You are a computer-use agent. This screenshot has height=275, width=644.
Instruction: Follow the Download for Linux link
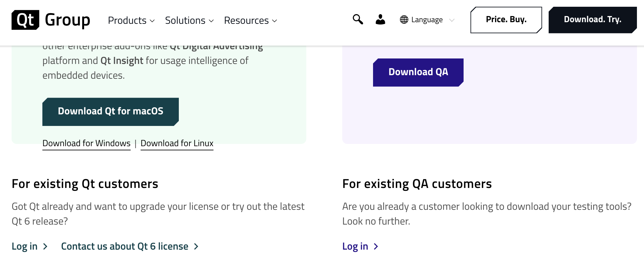click(x=177, y=143)
